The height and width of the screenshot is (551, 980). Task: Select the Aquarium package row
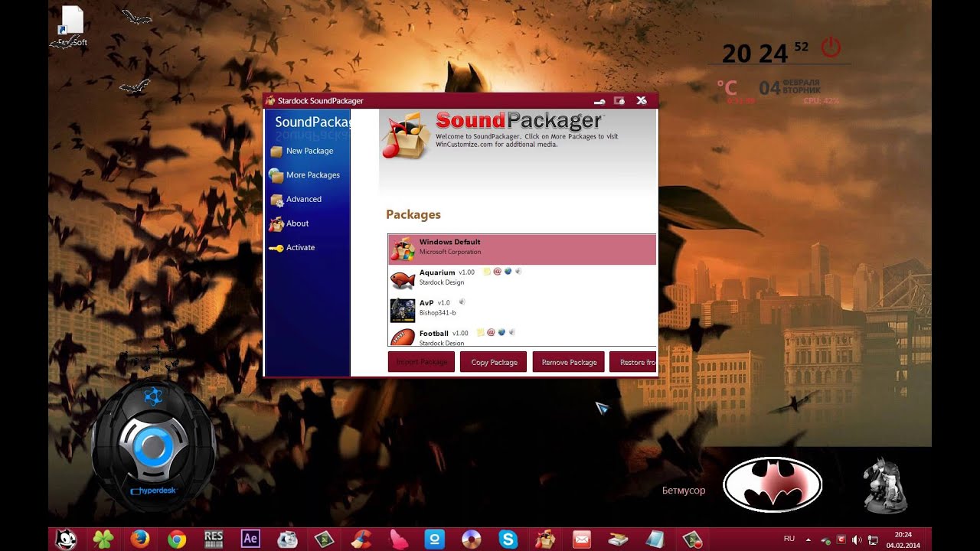click(x=522, y=280)
